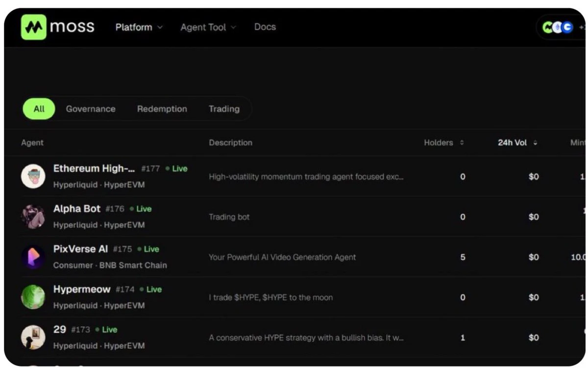Viewport: 588px width, 374px height.
Task: Sort the table by 24h Vol column
Action: tap(517, 142)
